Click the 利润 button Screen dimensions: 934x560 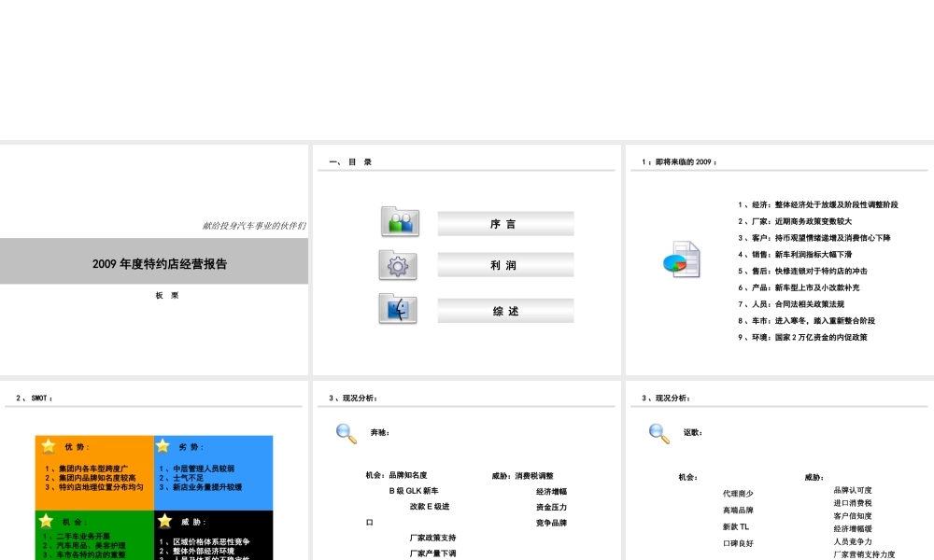point(505,265)
